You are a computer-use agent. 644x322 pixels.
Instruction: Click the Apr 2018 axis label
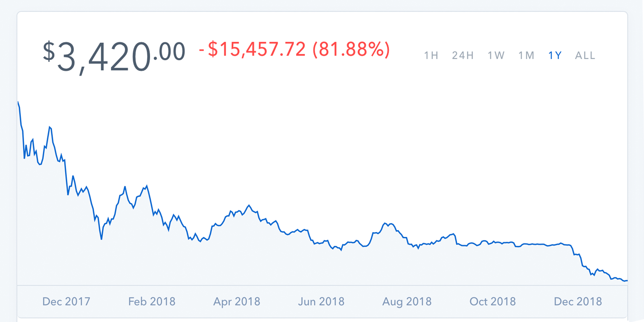pyautogui.click(x=237, y=301)
